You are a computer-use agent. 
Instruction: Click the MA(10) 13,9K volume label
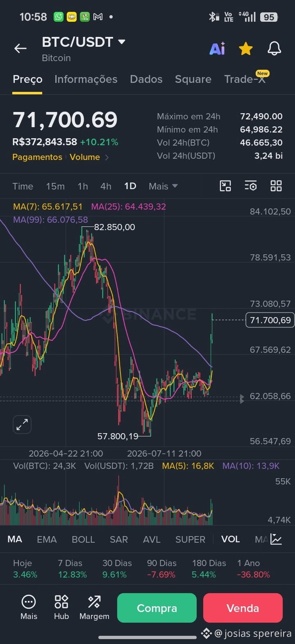(251, 466)
